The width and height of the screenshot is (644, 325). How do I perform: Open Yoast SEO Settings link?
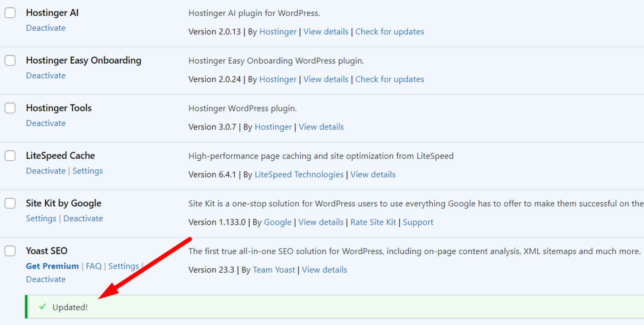click(x=124, y=266)
